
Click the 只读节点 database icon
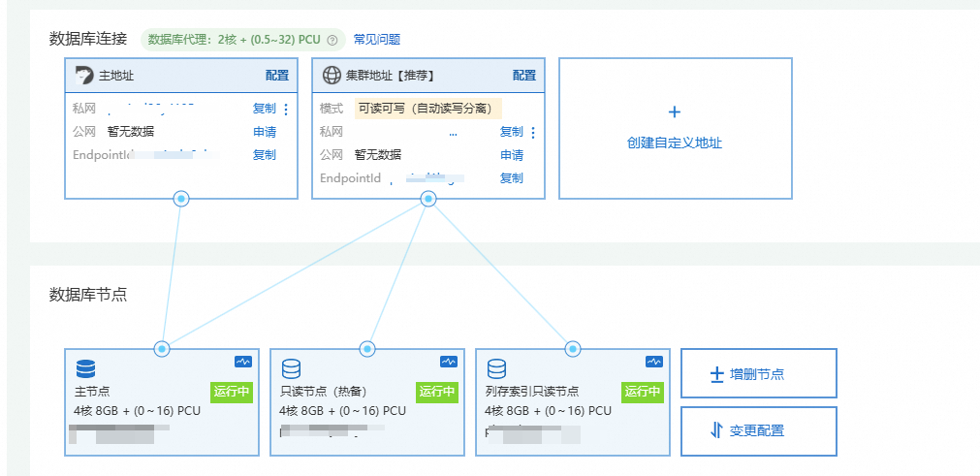(x=291, y=369)
